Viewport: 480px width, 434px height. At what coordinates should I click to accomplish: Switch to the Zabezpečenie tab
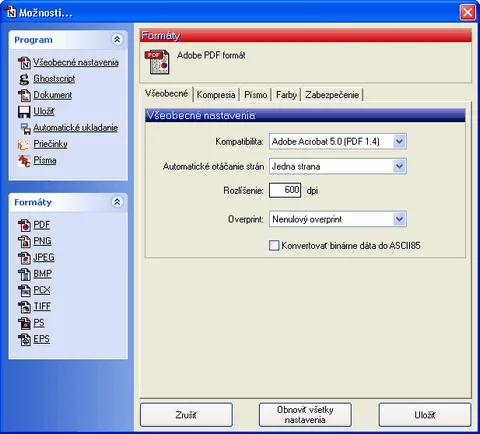(332, 95)
